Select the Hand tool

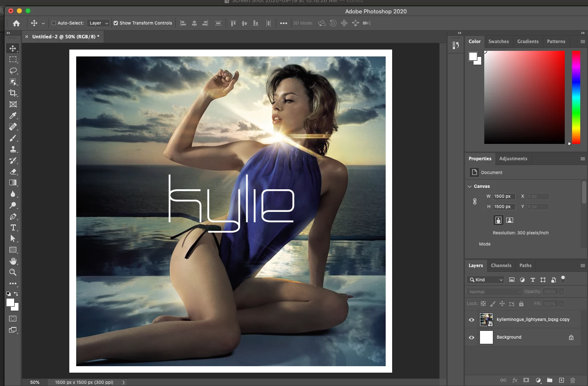coord(13,261)
